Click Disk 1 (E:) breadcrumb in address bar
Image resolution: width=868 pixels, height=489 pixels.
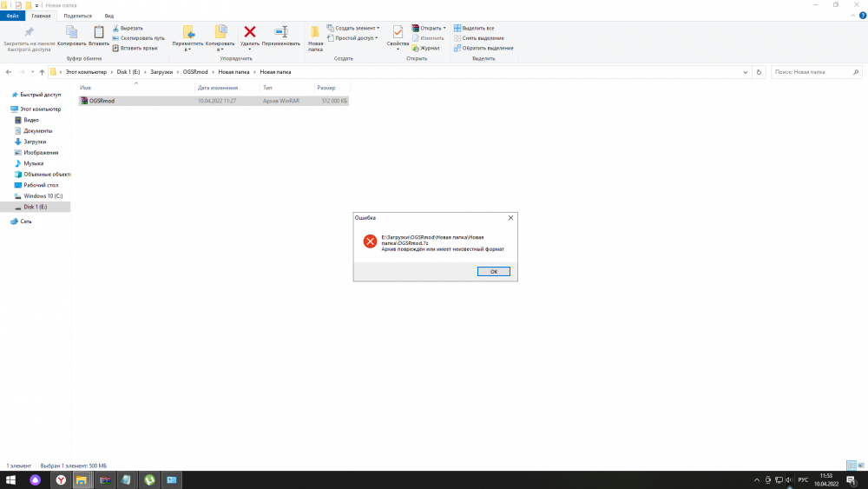128,72
